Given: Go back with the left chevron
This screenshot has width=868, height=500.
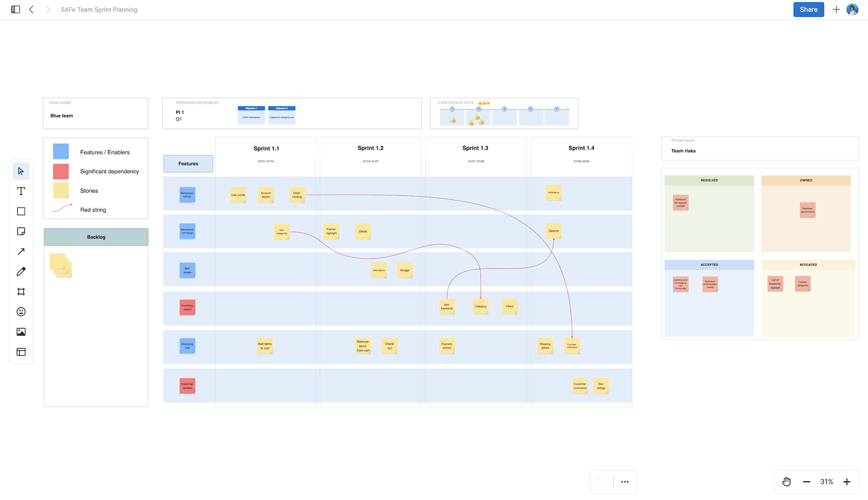Looking at the screenshot, I should coord(31,10).
